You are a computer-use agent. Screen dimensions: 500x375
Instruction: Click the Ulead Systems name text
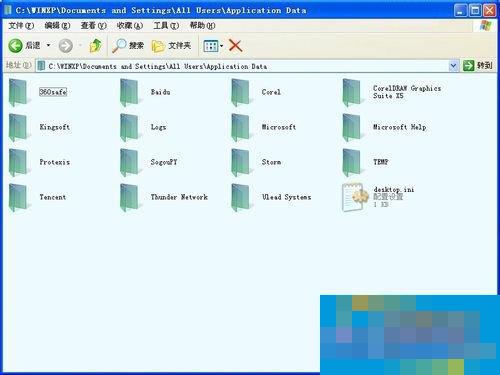tap(286, 197)
